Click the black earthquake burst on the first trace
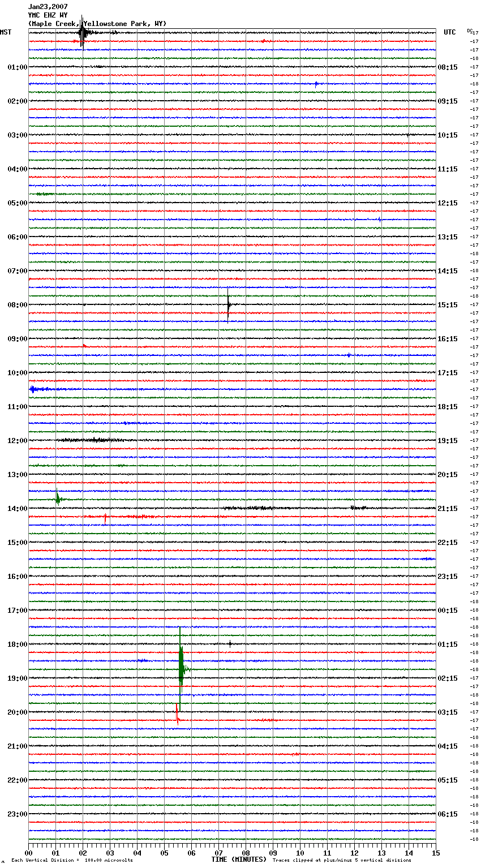 (x=83, y=33)
